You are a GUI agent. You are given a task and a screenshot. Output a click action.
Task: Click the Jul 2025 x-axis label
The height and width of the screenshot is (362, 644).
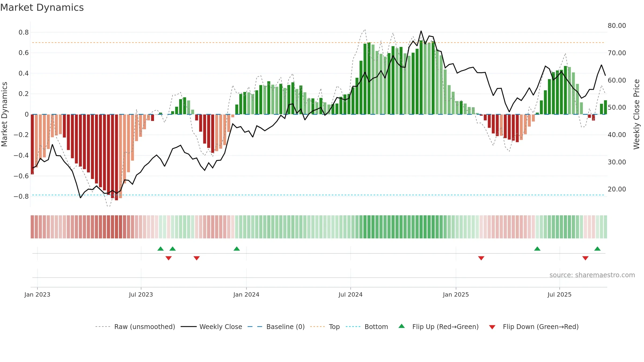click(x=559, y=294)
